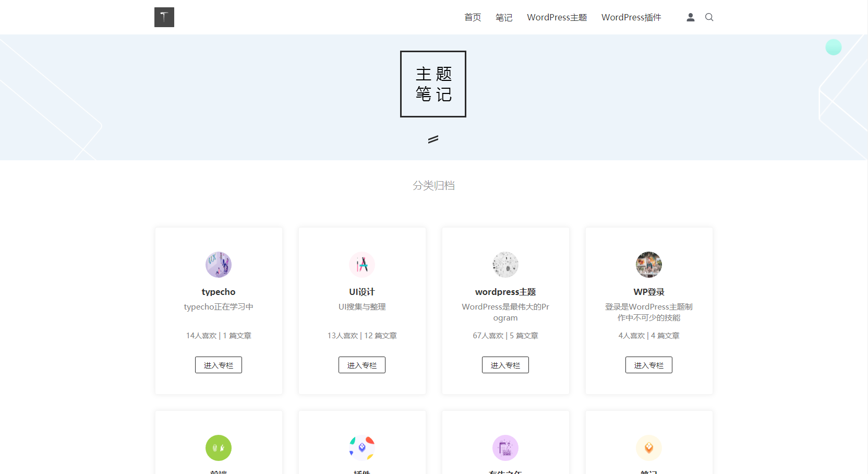
Task: Open the WordPress主题 navigation item
Action: [557, 17]
